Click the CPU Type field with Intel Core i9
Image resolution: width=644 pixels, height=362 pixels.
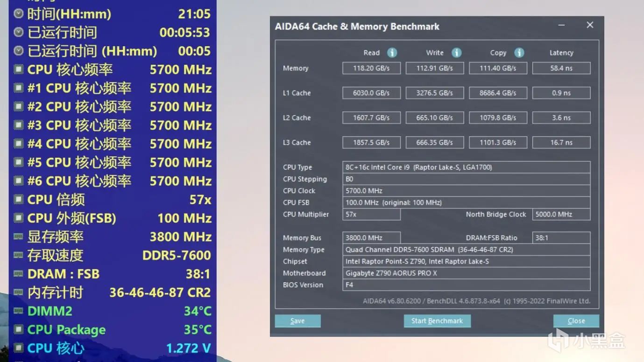click(467, 167)
